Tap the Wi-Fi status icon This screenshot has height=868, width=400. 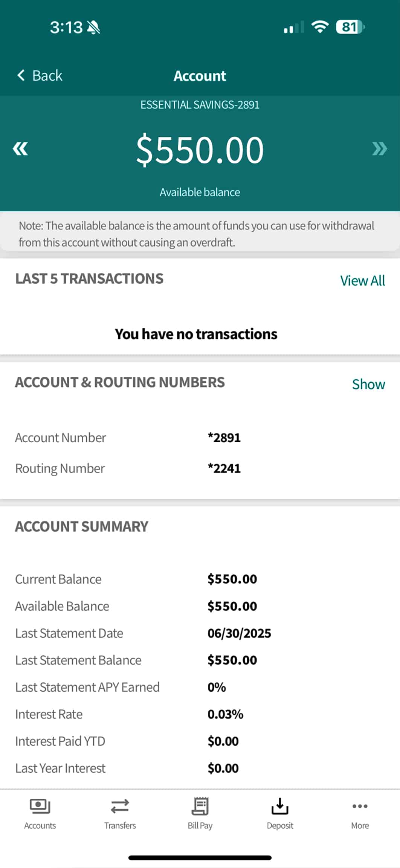(320, 27)
